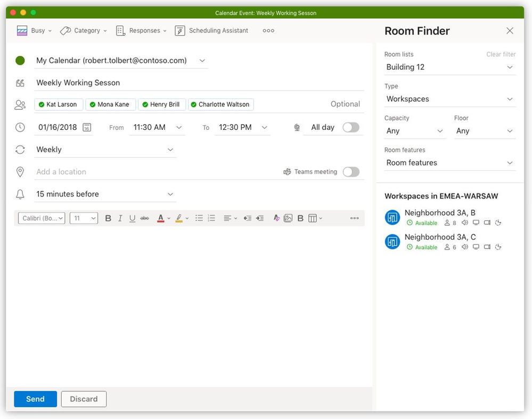Open Scheduling Assistant
This screenshot has height=419, width=532.
[212, 31]
